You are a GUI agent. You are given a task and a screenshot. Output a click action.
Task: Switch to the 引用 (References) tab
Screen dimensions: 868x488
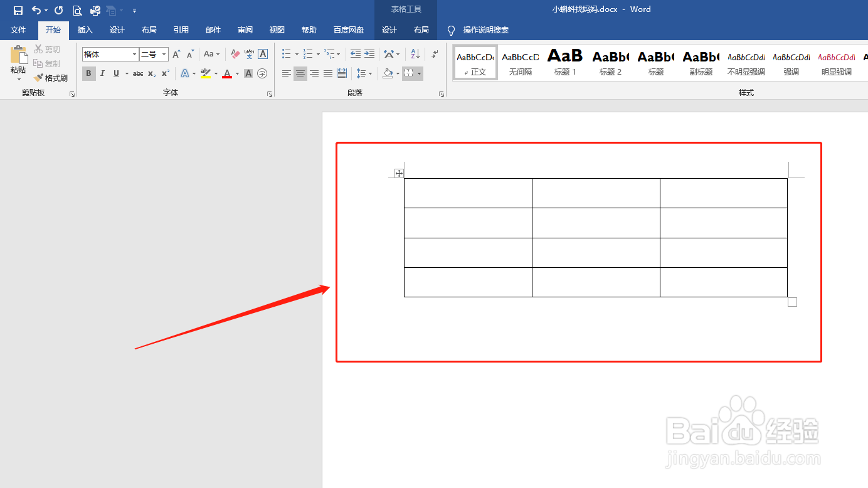pos(181,30)
